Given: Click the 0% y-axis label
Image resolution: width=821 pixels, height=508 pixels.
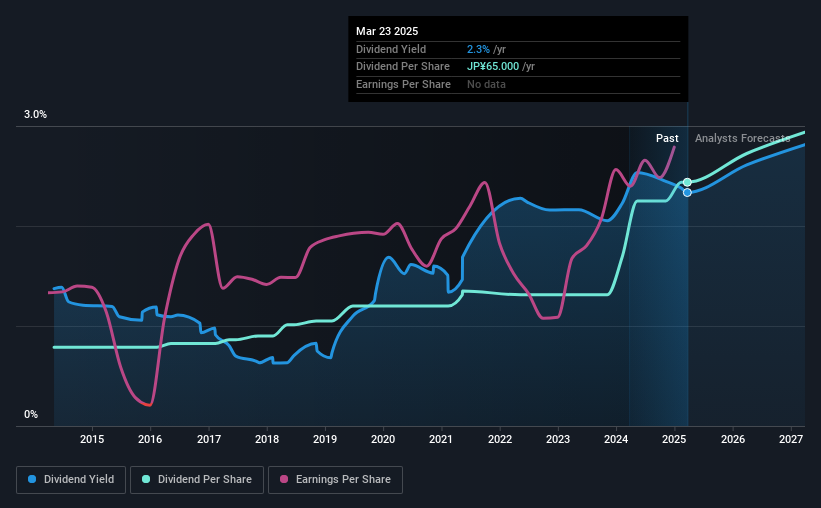Looking at the screenshot, I should tap(31, 414).
